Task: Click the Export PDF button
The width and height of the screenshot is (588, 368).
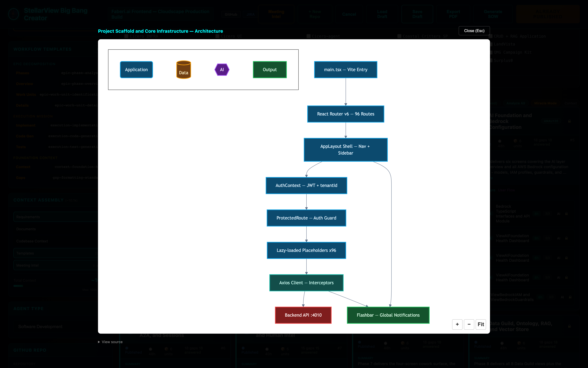Action: [453, 14]
